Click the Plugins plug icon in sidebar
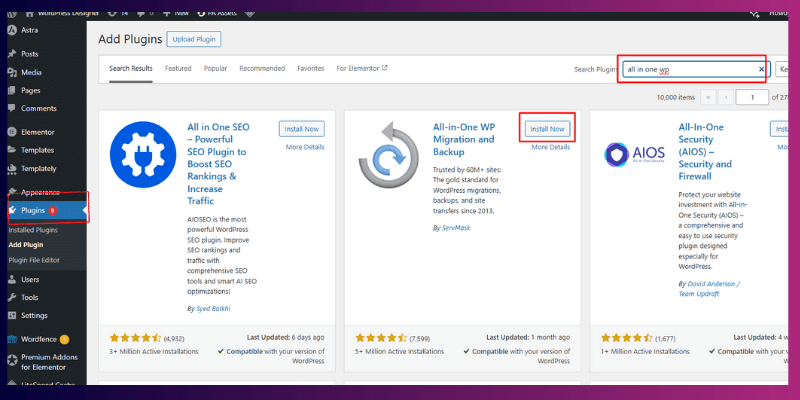This screenshot has height=400, width=800. pos(13,210)
